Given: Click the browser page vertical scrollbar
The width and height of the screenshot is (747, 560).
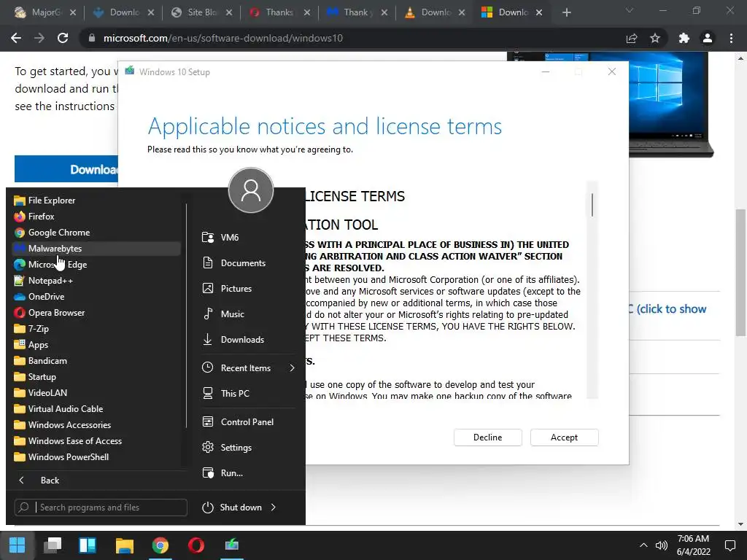Looking at the screenshot, I should 740,273.
